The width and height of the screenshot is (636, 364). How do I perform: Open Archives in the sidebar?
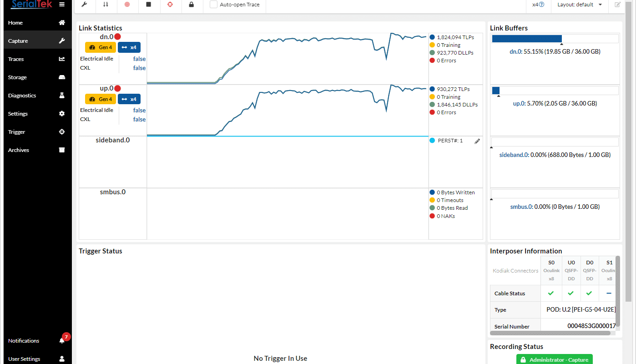[x=38, y=150]
